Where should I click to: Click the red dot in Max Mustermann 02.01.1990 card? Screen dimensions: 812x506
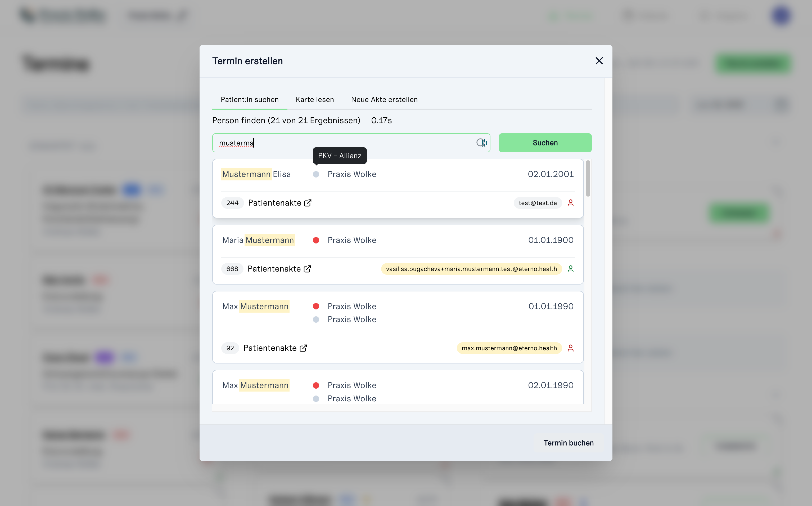pyautogui.click(x=315, y=385)
